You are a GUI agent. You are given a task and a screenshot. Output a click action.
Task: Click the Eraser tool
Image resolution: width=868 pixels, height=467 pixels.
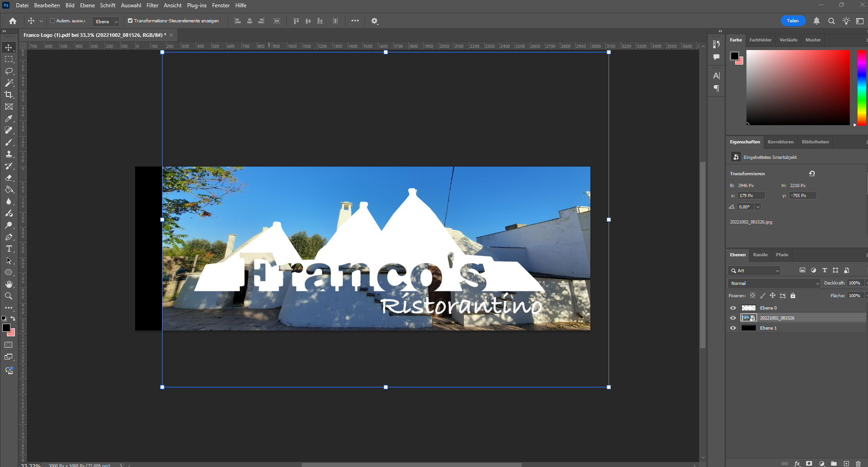pos(9,178)
